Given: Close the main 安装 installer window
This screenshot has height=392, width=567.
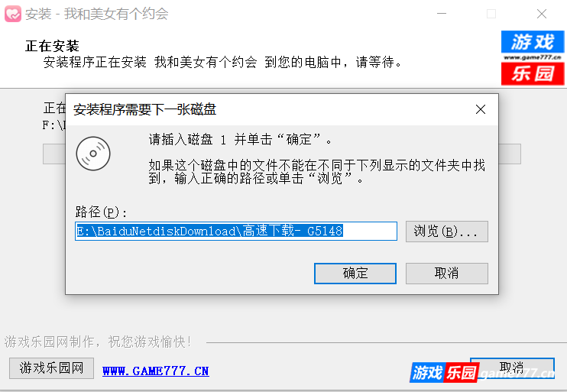Looking at the screenshot, I should [x=541, y=14].
